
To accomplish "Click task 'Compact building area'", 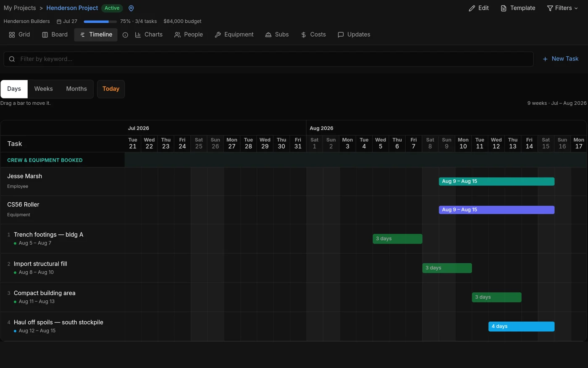I will [x=45, y=293].
